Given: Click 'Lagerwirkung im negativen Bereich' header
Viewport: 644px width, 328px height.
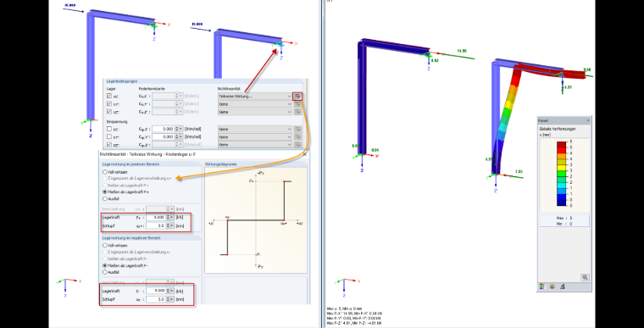Looking at the screenshot, I should [x=131, y=238].
